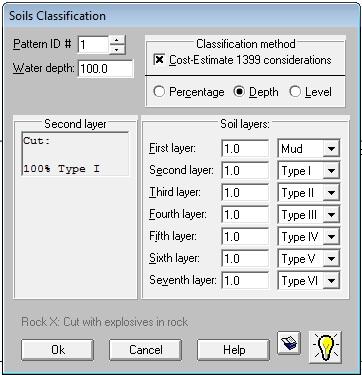Open the Seventh layer Type VI dropdown

pos(331,281)
